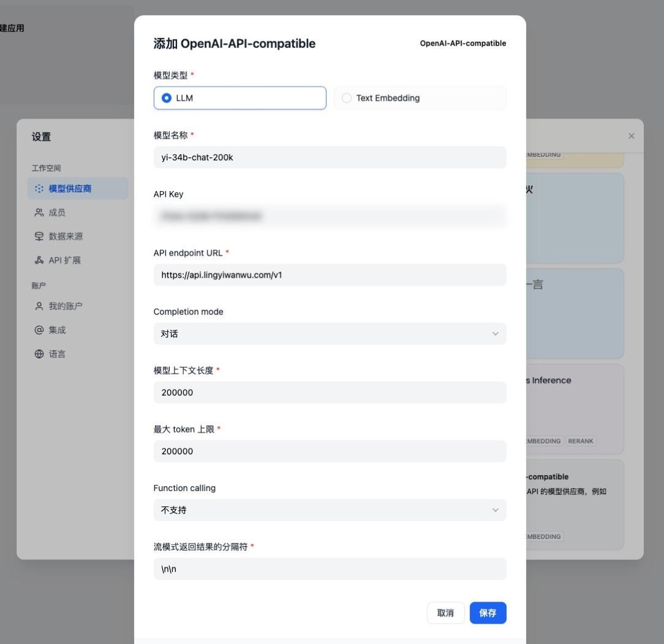Click the '添加 OpenAI-API-compatible' dialog title
The image size is (664, 644).
[x=234, y=44]
